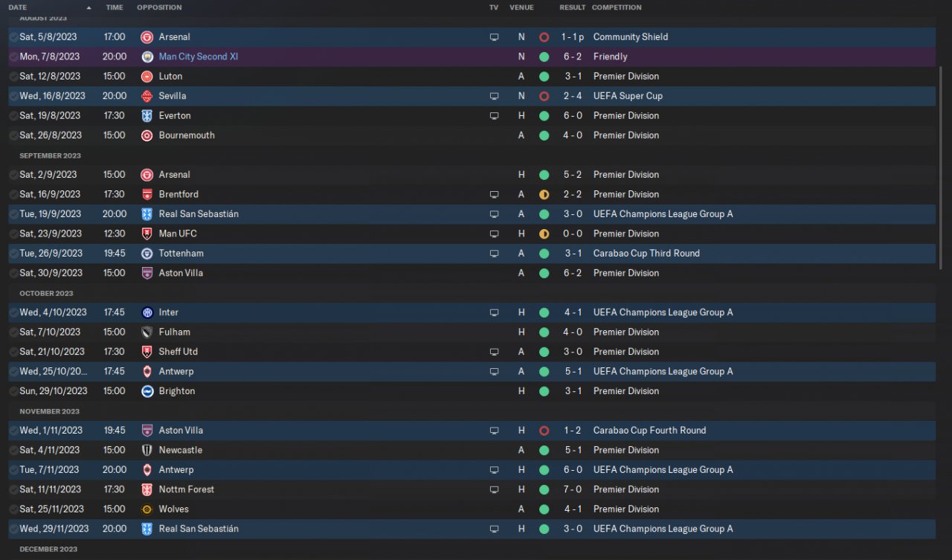Screen dimensions: 952x560
Task: Toggle the check circle beside Sat, 25/11/2023
Action: 13,509
